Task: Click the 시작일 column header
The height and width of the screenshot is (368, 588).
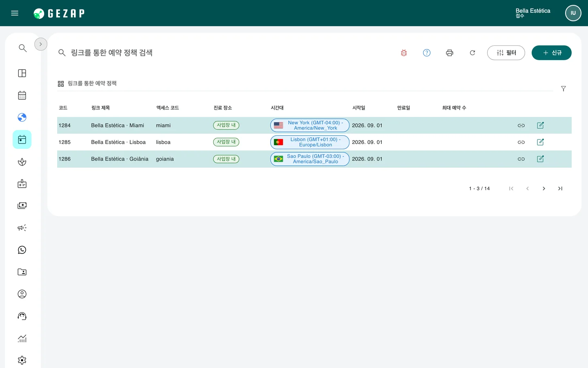Action: tap(359, 108)
